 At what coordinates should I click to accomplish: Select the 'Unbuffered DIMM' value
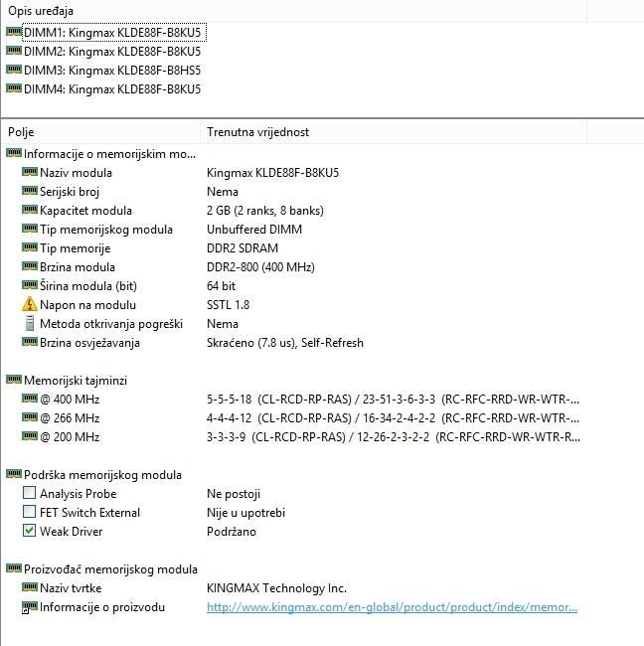[254, 230]
